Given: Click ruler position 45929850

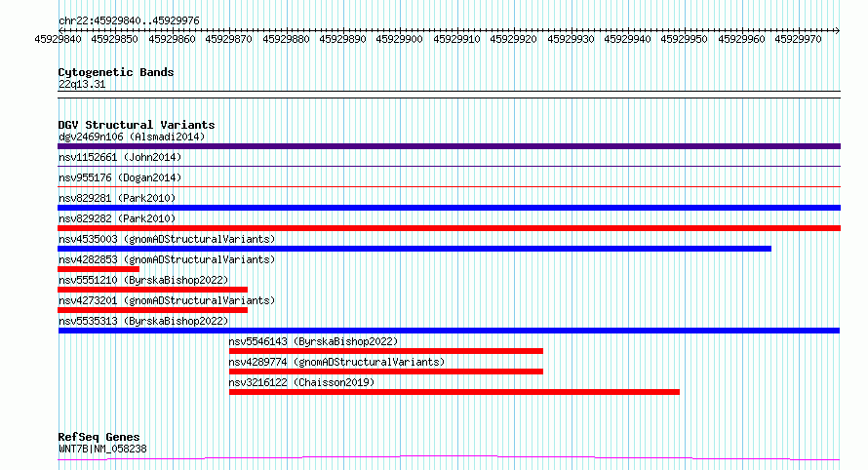Looking at the screenshot, I should click(114, 39).
